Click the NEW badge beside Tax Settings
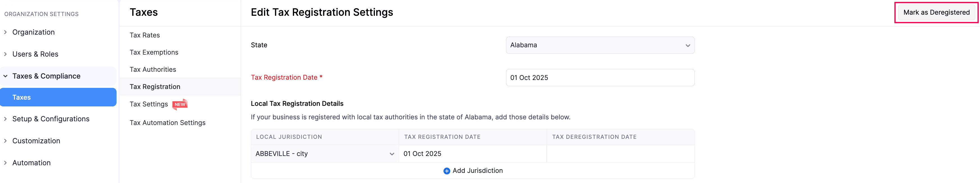The width and height of the screenshot is (980, 183). [180, 104]
